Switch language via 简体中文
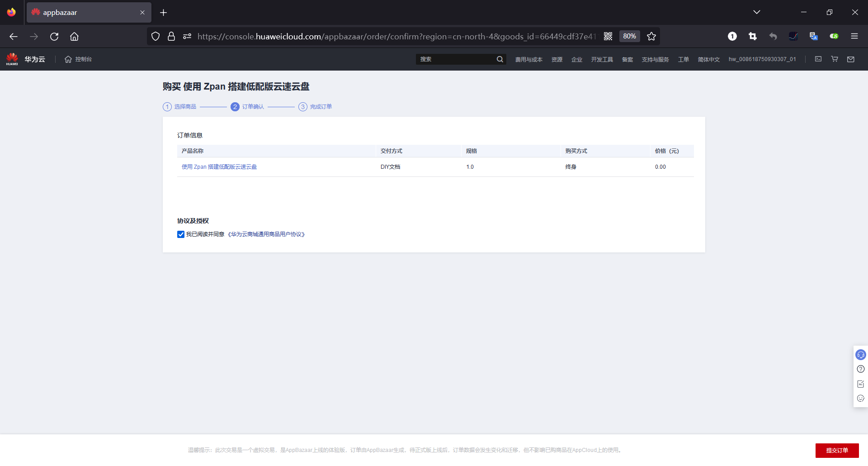The width and height of the screenshot is (868, 466). tap(709, 60)
